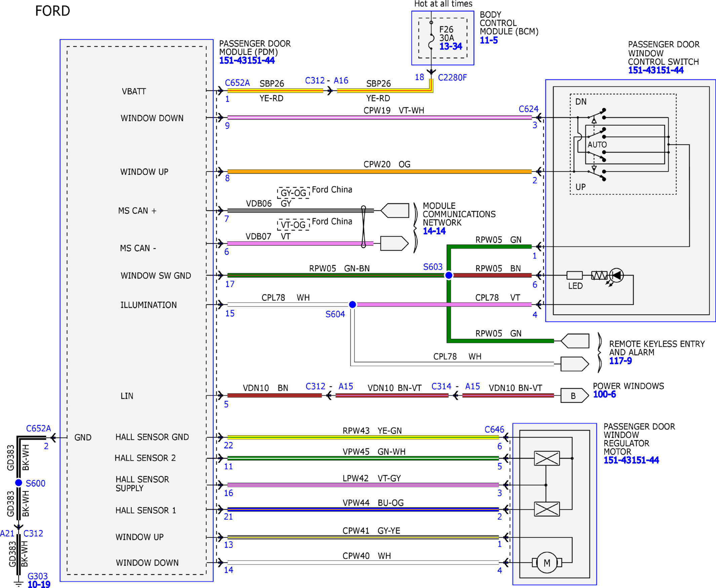
Task: Click the VT-OG Ford China dashed box
Action: [293, 224]
